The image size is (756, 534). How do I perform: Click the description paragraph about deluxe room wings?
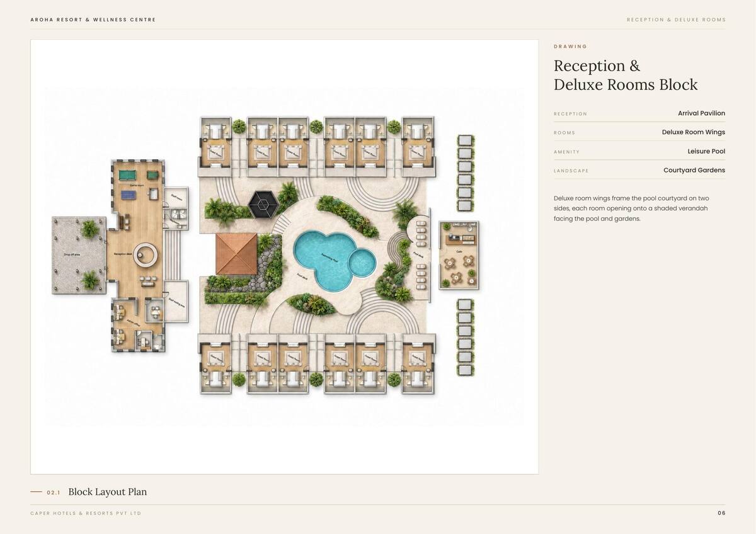pyautogui.click(x=632, y=208)
